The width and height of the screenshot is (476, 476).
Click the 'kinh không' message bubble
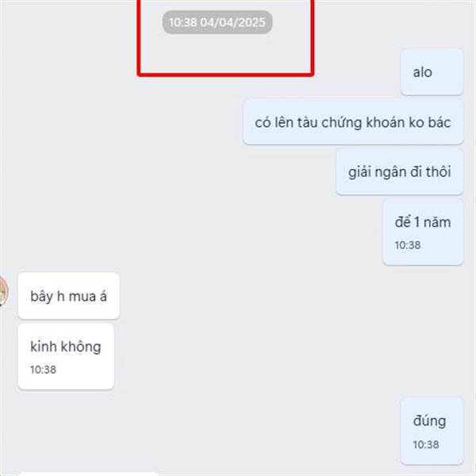pos(66,356)
